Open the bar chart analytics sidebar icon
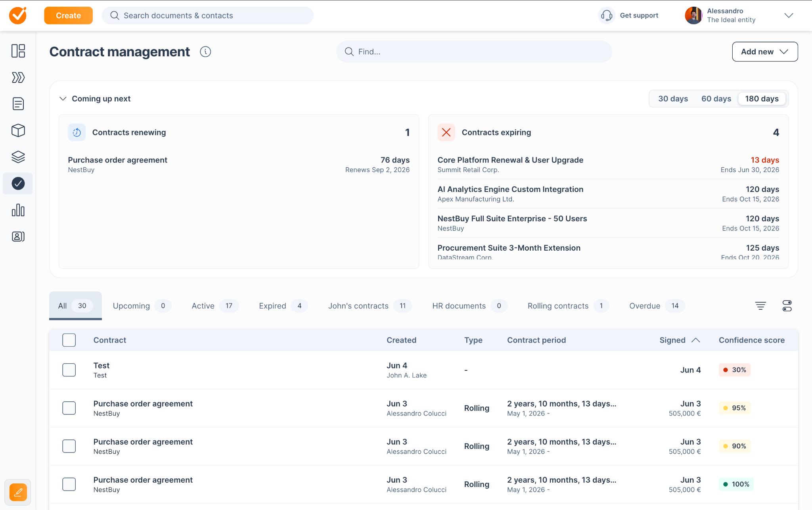Viewport: 812px width, 510px height. coord(18,210)
